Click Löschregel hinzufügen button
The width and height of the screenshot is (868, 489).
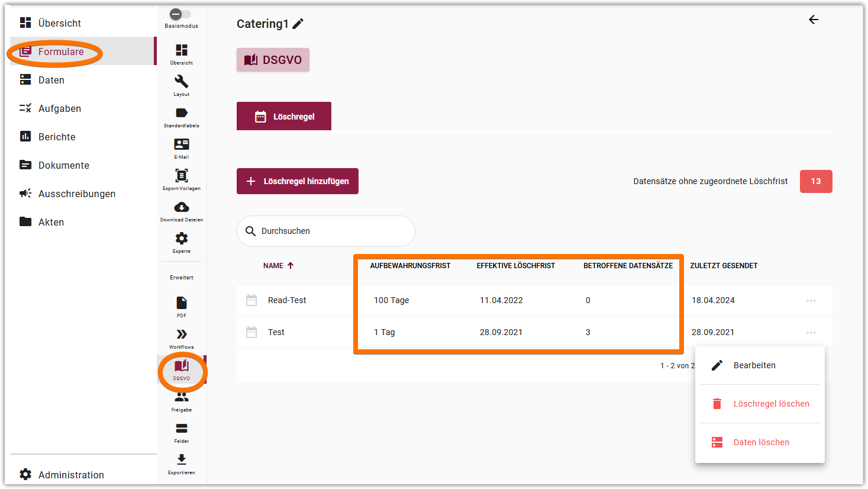click(x=298, y=181)
